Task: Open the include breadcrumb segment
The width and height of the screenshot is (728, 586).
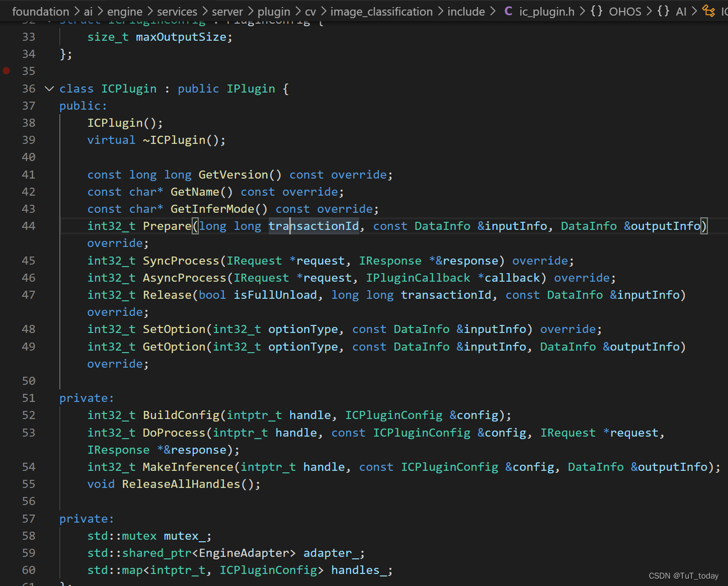Action: [x=466, y=11]
